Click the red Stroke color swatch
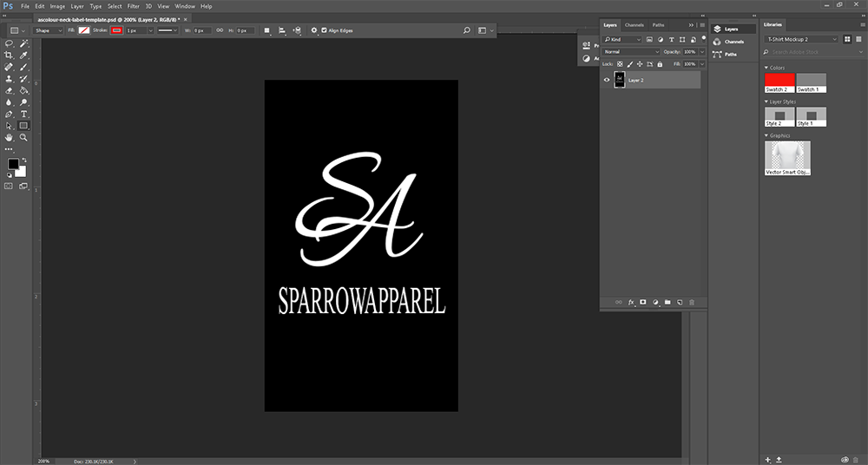 click(116, 30)
